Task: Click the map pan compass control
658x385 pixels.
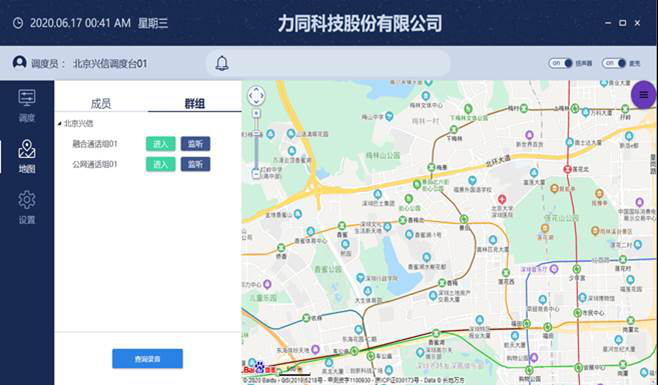Action: click(x=256, y=96)
